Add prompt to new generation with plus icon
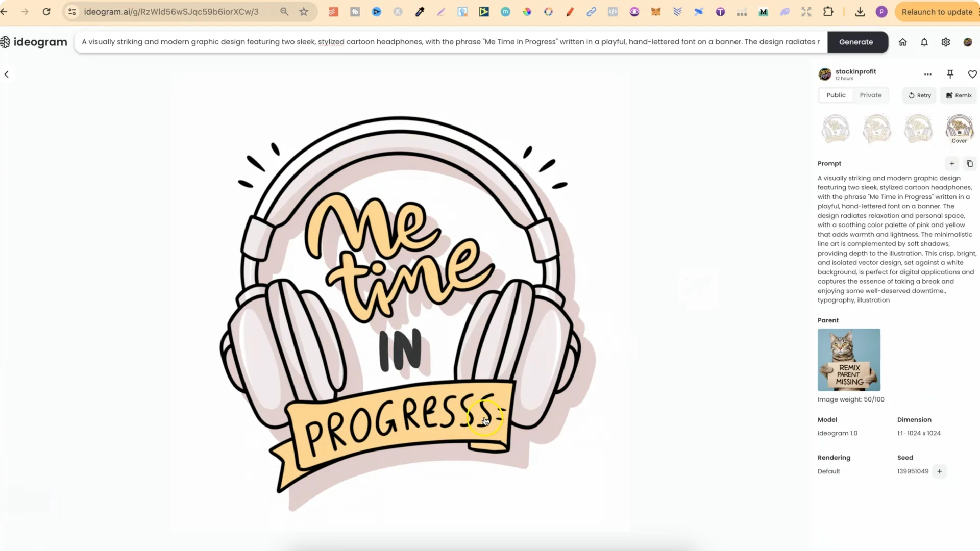Image resolution: width=980 pixels, height=551 pixels. pos(952,163)
